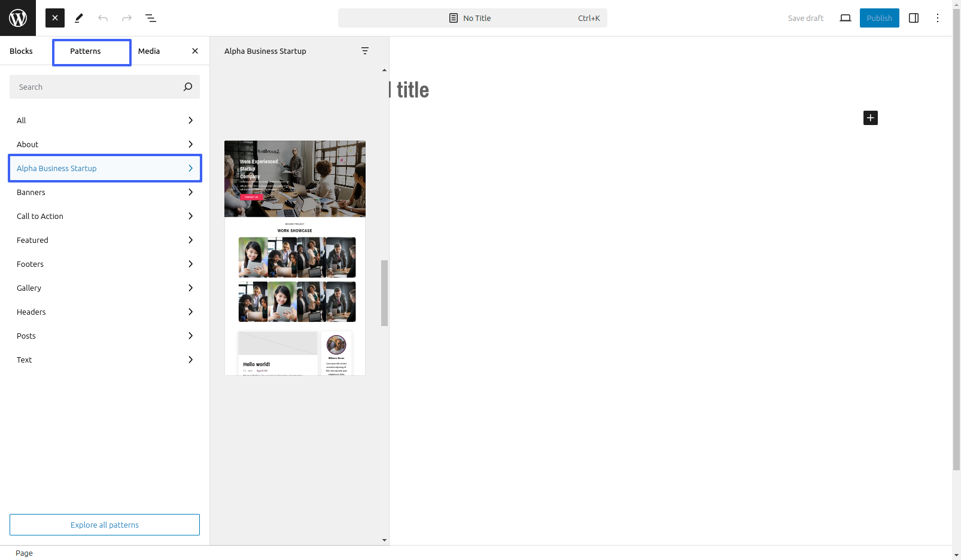
Task: Switch to the Media tab
Action: pos(149,51)
